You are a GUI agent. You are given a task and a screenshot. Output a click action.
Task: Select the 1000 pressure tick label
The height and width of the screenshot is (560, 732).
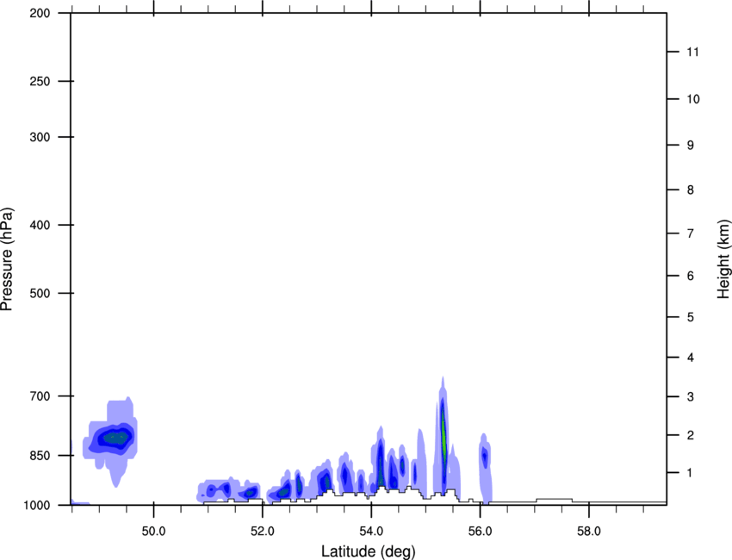click(37, 505)
